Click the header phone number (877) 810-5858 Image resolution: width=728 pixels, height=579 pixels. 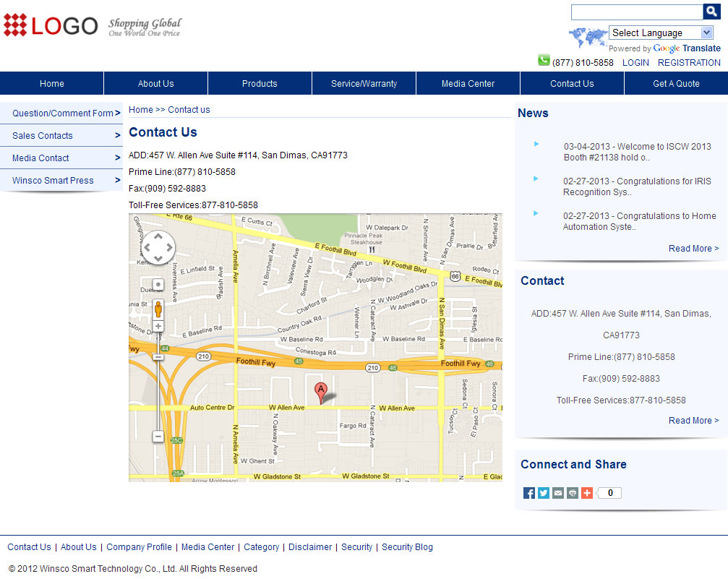pyautogui.click(x=583, y=63)
